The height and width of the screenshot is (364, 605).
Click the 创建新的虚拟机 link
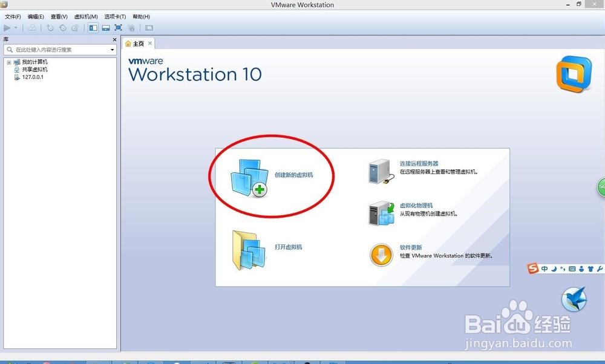[x=293, y=175]
